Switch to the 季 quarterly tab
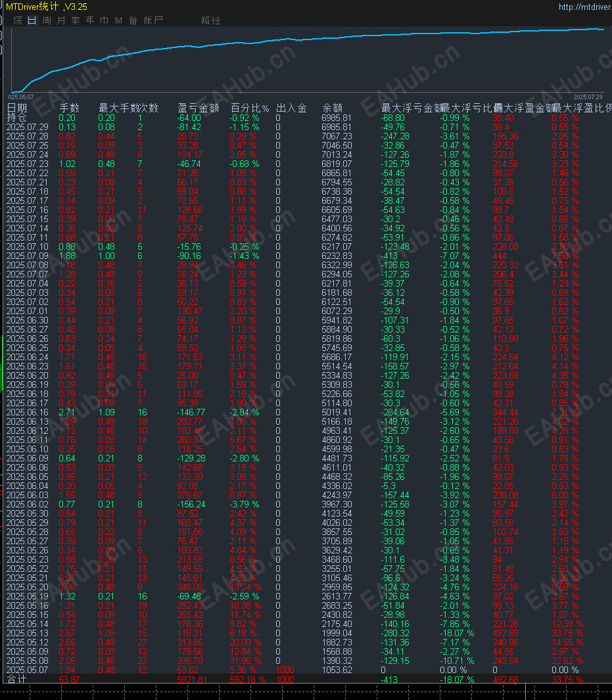Viewport: 612px width, 700px height. click(x=76, y=20)
